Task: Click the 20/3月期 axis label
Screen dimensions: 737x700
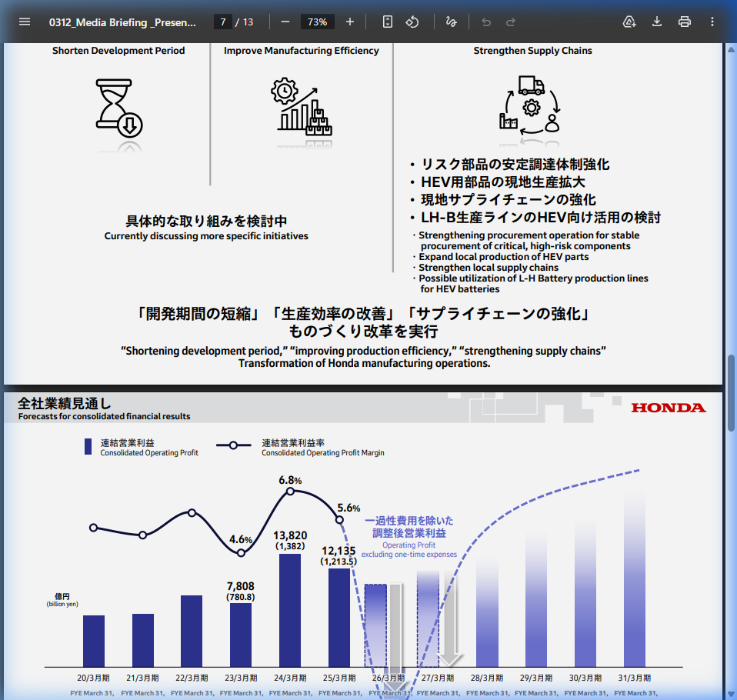Action: [93, 678]
